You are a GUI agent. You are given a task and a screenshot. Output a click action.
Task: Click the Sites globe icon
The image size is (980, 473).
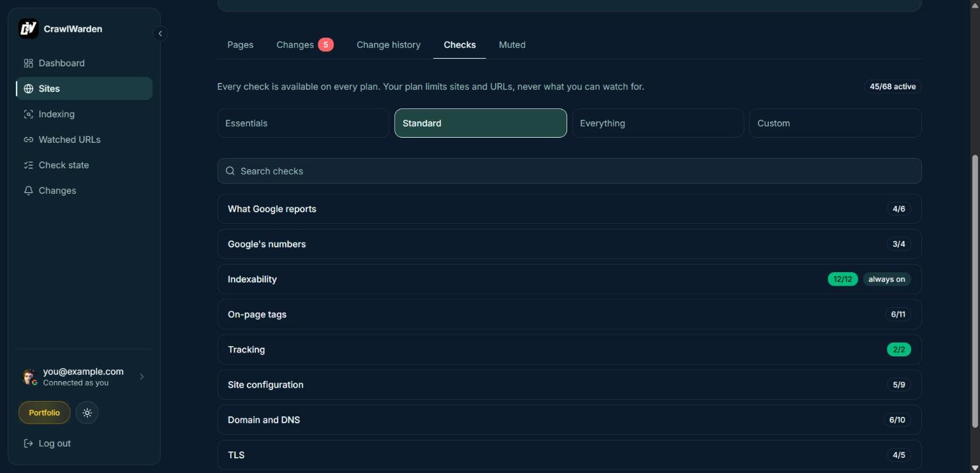28,89
